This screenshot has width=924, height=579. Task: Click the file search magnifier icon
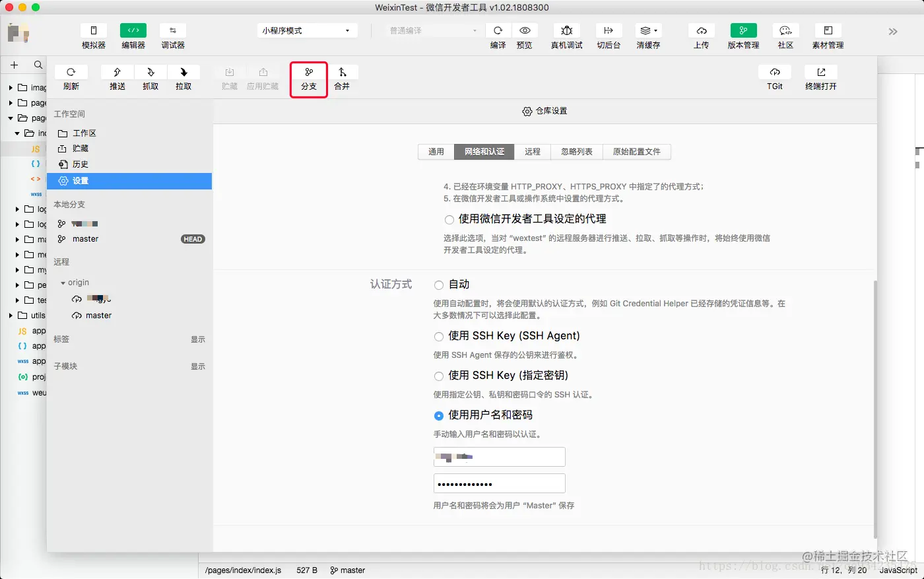38,65
